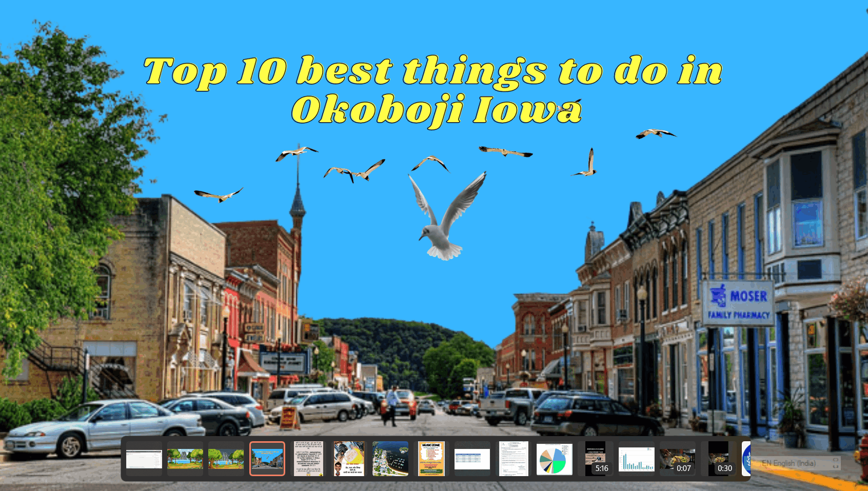This screenshot has width=868, height=491.
Task: Open the white form document thumbnail
Action: (514, 459)
